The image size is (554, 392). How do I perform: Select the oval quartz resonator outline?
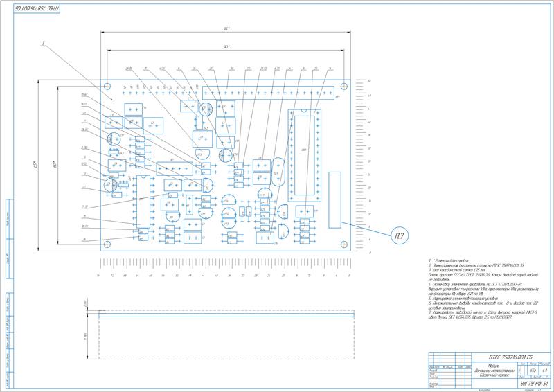tap(278, 172)
